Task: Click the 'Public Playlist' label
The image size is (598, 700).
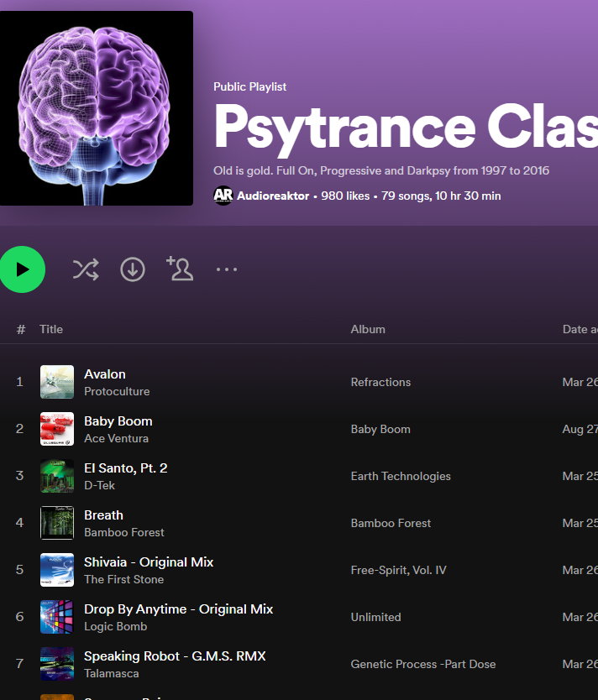Action: tap(249, 87)
